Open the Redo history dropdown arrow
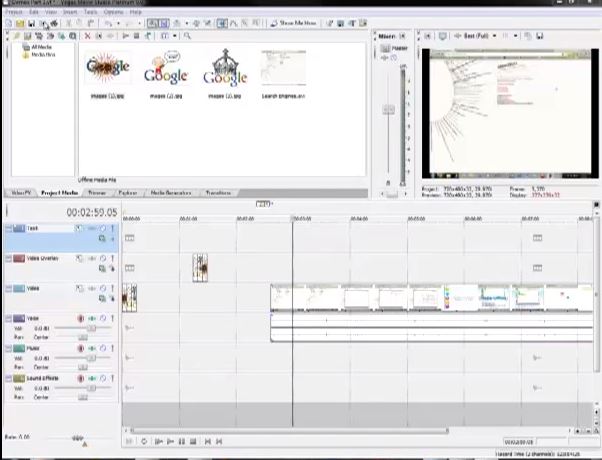 (139, 23)
